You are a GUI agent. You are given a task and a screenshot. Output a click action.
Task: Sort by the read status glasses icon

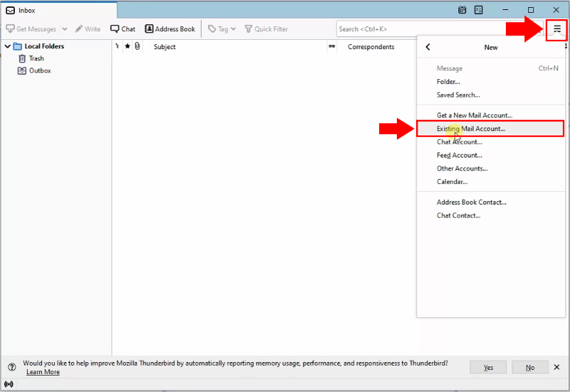tap(331, 46)
